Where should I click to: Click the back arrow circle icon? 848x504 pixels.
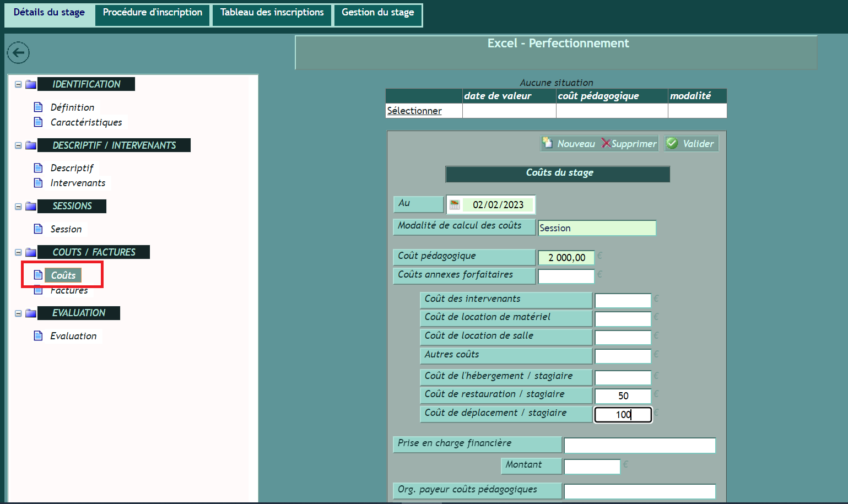click(18, 53)
